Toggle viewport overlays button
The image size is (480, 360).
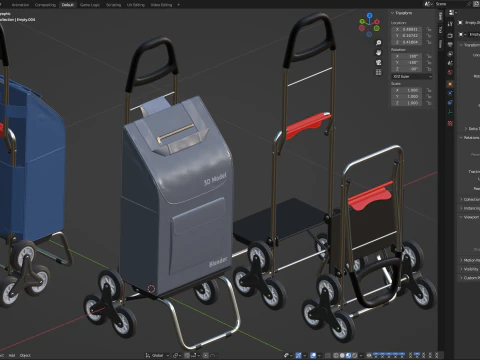(x=314, y=355)
